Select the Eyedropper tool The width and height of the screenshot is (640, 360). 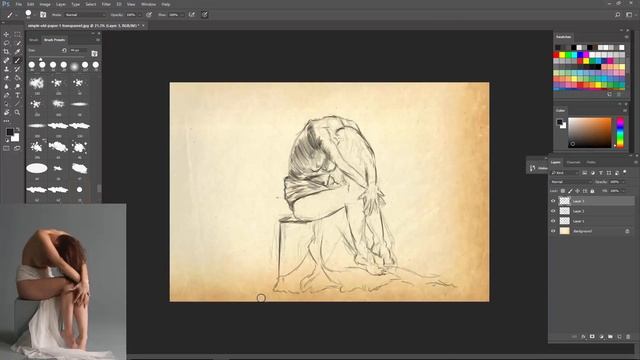coord(17,52)
